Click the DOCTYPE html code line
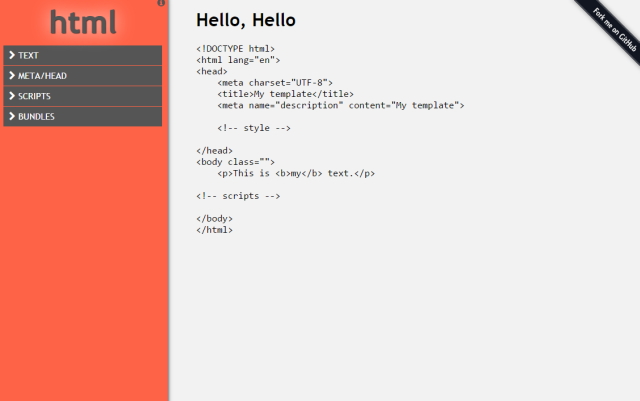Image resolution: width=640 pixels, height=401 pixels. click(x=236, y=49)
